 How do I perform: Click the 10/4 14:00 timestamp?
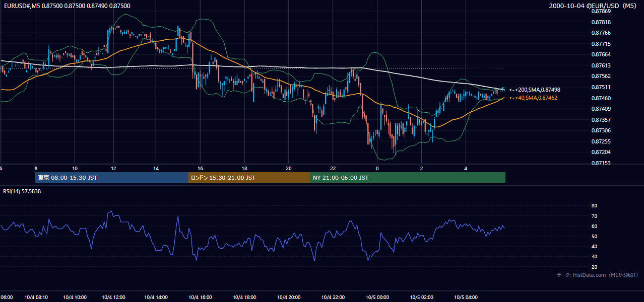[156, 297]
